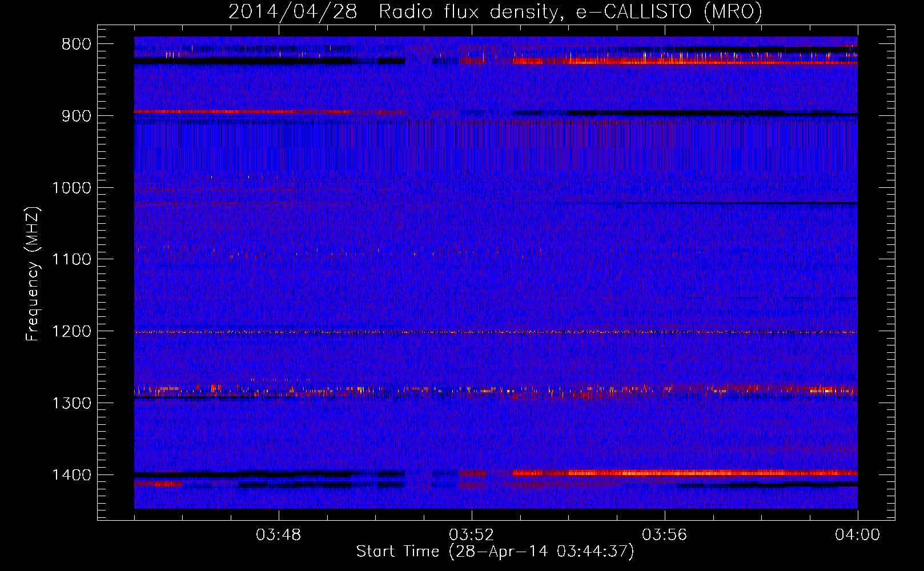Select the 1000 frequency axis label
The width and height of the screenshot is (924, 571).
71,188
